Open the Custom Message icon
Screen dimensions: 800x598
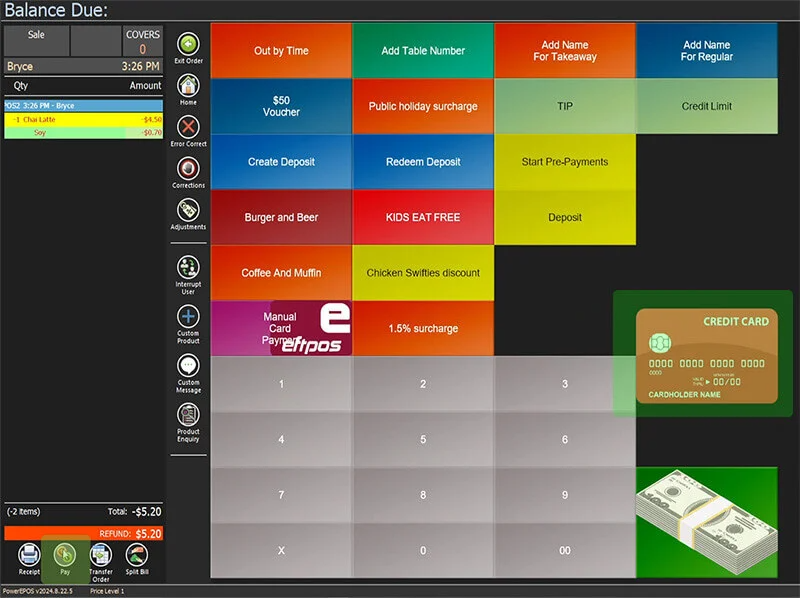tap(188, 365)
